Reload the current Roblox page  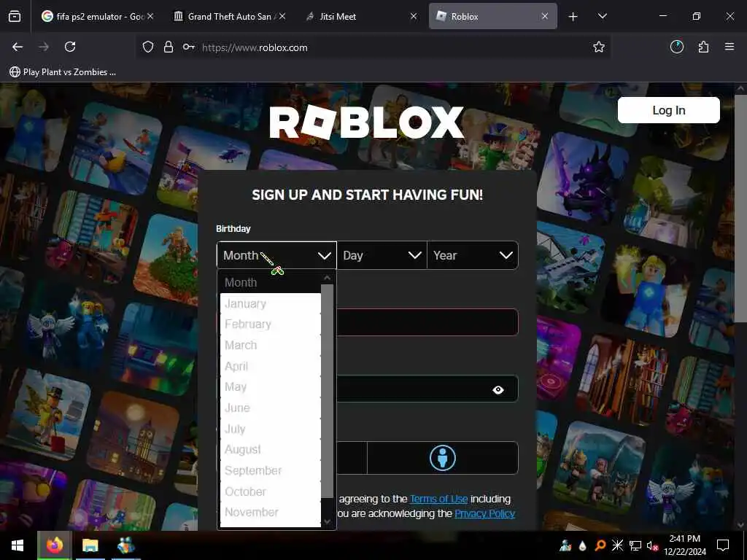(70, 47)
